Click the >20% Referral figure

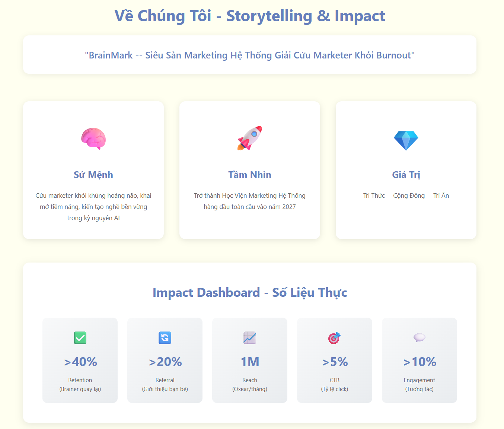coord(165,362)
